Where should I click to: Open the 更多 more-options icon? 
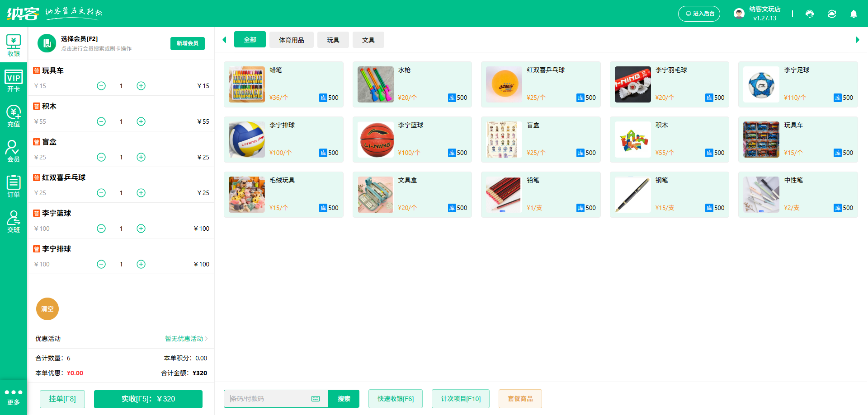(14, 395)
